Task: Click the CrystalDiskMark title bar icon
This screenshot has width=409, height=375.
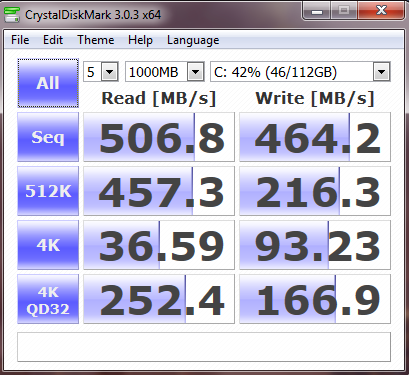Action: 12,15
